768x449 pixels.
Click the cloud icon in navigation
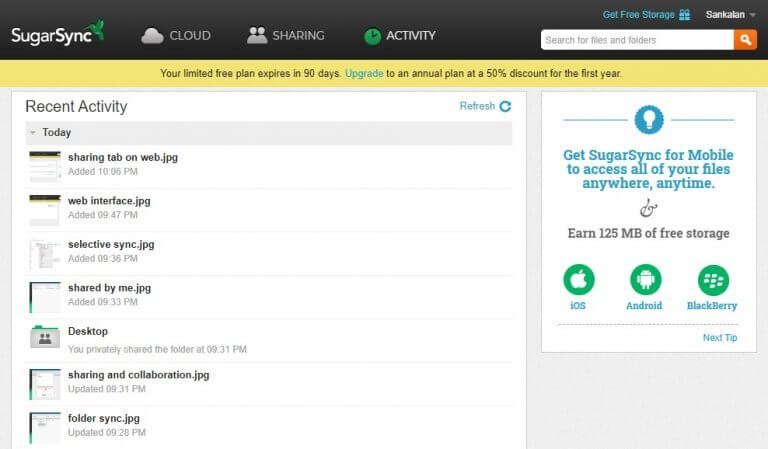(152, 36)
